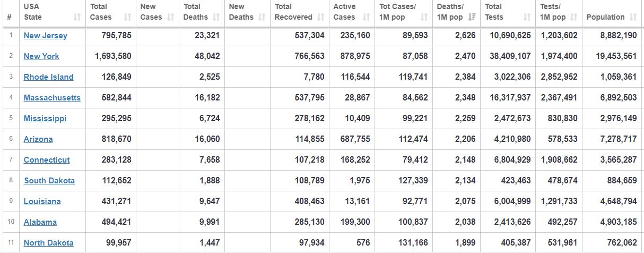Click Total Recovered sort arrows
Image resolution: width=644 pixels, height=253 pixels.
click(x=320, y=17)
